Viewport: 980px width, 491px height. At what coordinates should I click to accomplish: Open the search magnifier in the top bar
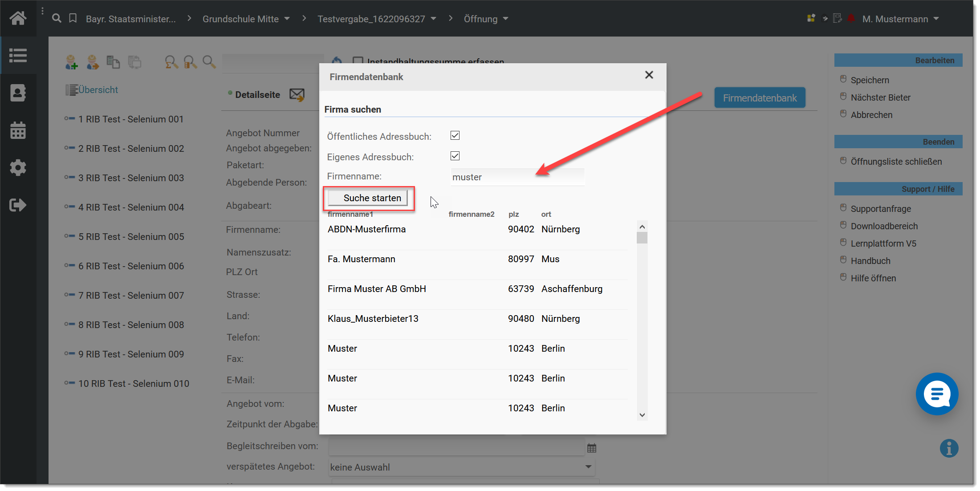tap(57, 18)
